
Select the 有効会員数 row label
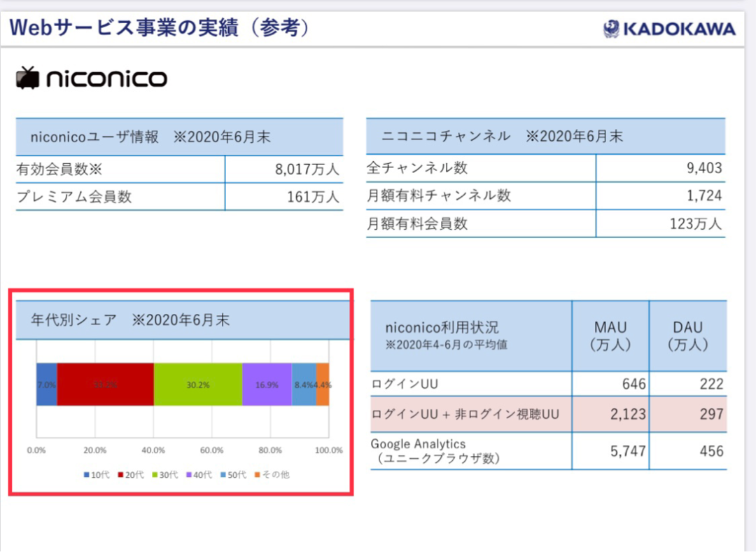tap(59, 170)
